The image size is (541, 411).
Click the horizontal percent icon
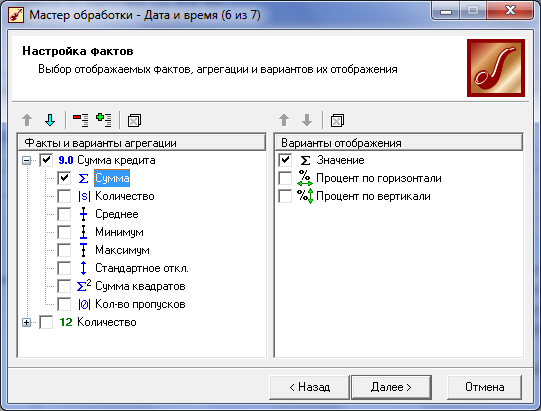[x=305, y=178]
